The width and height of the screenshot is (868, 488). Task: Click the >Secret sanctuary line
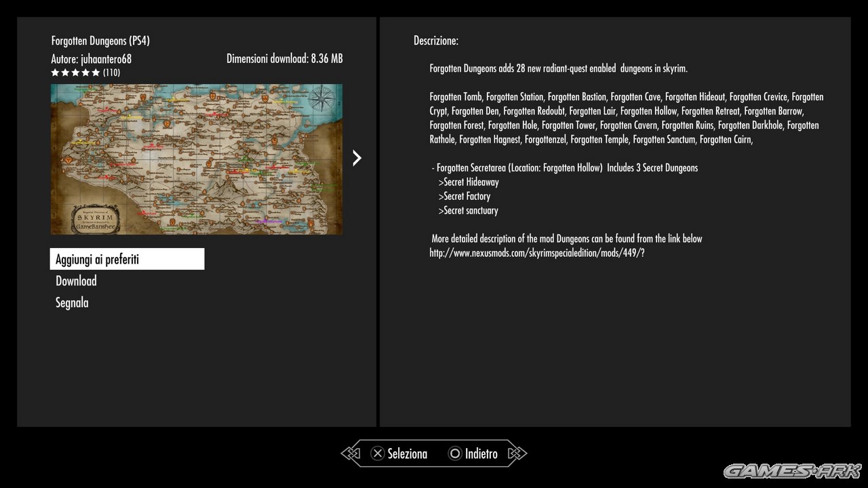pos(468,210)
